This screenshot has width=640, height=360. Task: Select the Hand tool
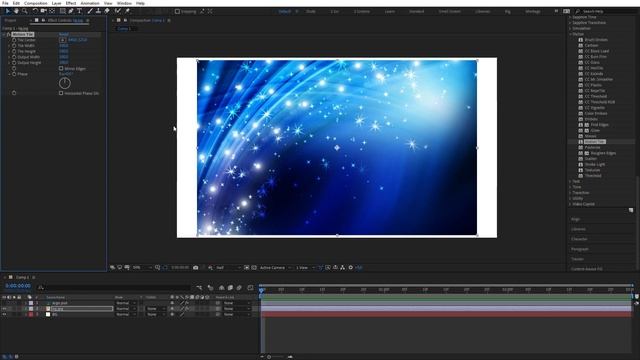point(16,11)
